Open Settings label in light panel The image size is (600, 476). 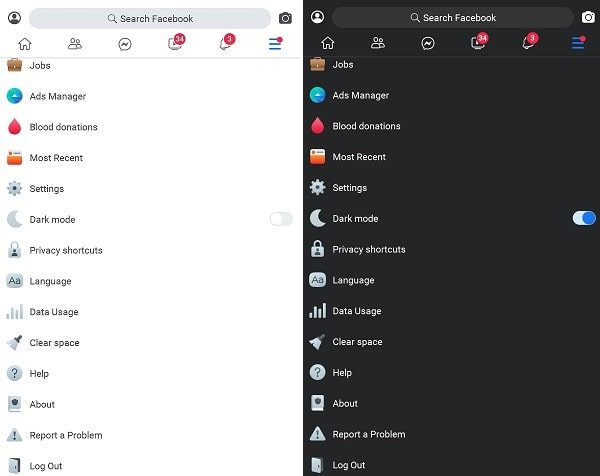point(47,189)
